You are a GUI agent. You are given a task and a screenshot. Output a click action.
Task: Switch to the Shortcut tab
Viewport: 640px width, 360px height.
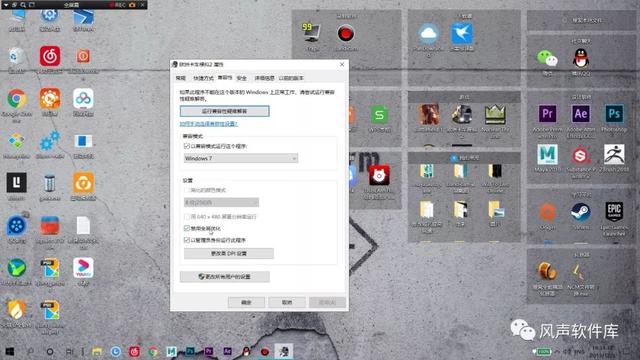click(203, 78)
